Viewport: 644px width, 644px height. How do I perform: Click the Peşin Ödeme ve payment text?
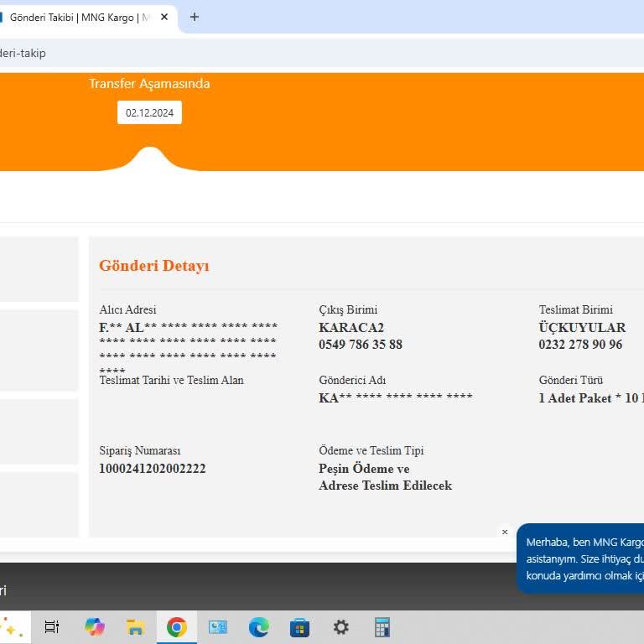(364, 469)
